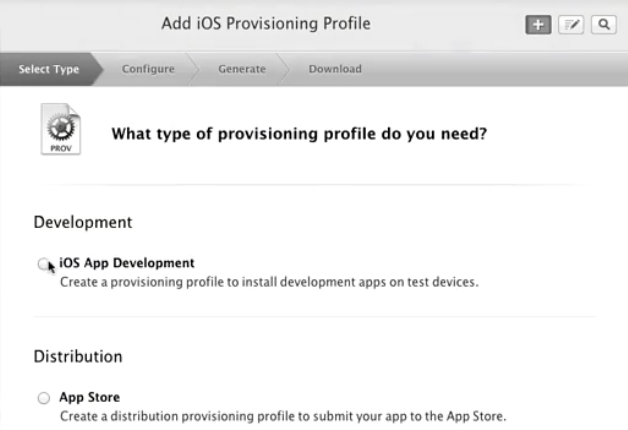
Task: Click the divider line above Distribution
Action: click(x=314, y=316)
